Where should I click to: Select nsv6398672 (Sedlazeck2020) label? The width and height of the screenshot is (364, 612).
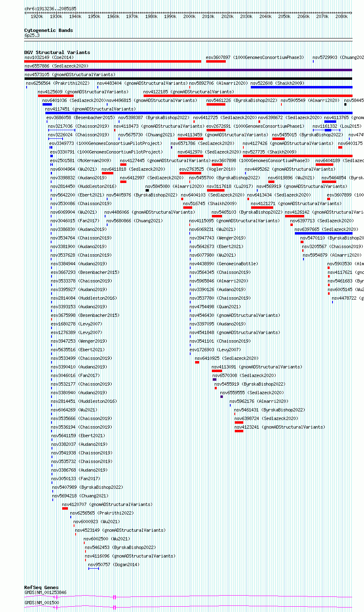[290, 117]
